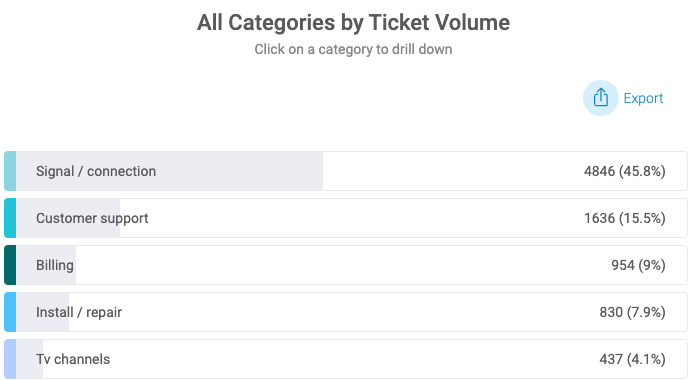Click the 830 (7.9%) value
The height and width of the screenshot is (380, 690).
pos(632,312)
